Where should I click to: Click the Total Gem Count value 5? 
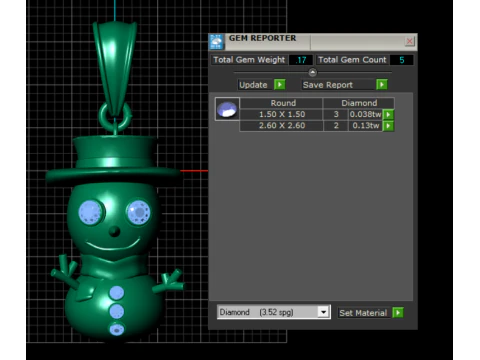(402, 60)
